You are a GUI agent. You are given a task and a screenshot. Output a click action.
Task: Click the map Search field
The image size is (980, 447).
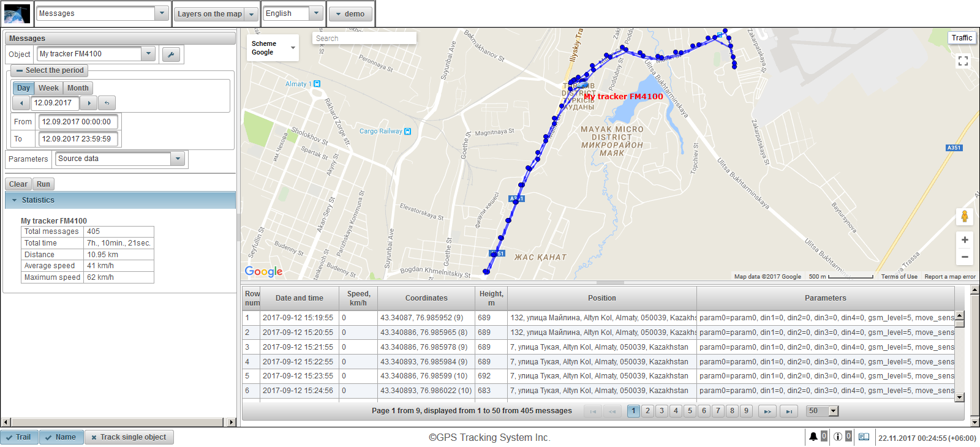pyautogui.click(x=364, y=38)
